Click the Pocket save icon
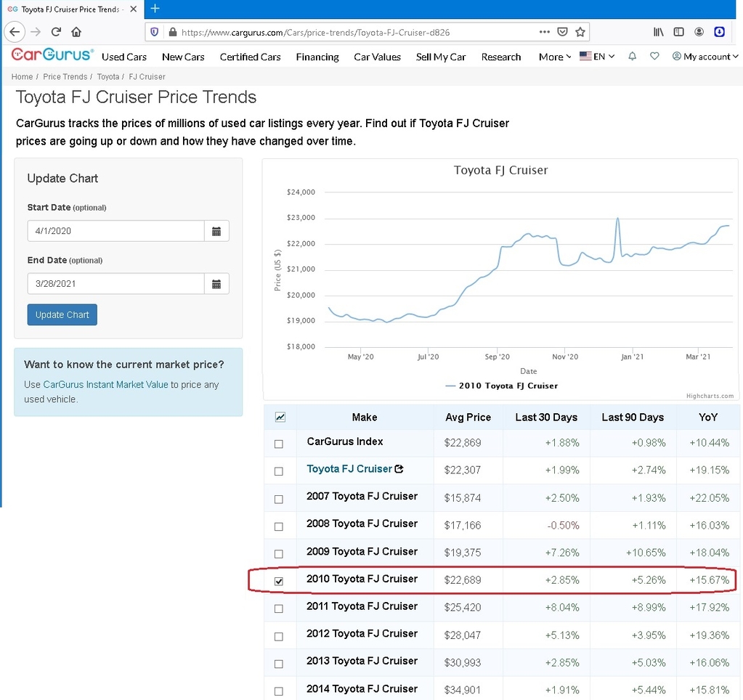This screenshot has height=700, width=743. point(562,32)
